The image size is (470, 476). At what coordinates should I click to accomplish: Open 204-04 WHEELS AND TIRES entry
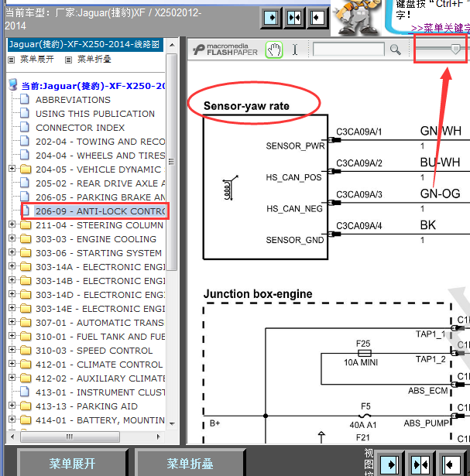click(100, 156)
